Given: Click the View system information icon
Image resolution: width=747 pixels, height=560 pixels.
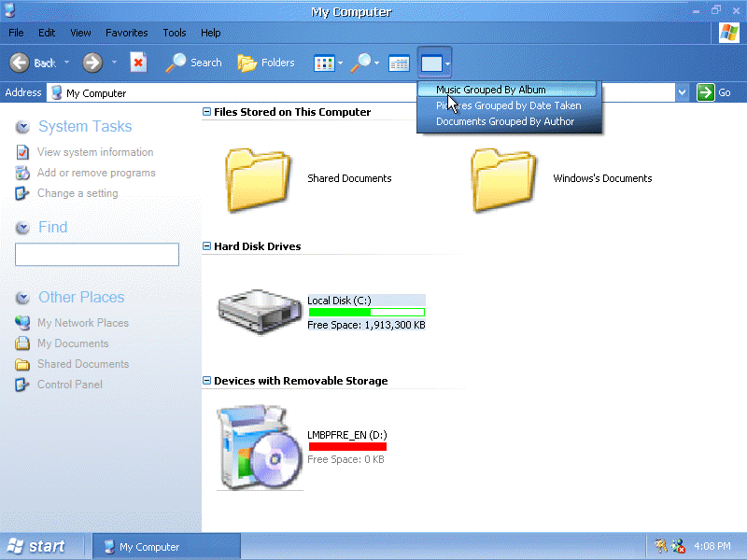Looking at the screenshot, I should point(21,152).
